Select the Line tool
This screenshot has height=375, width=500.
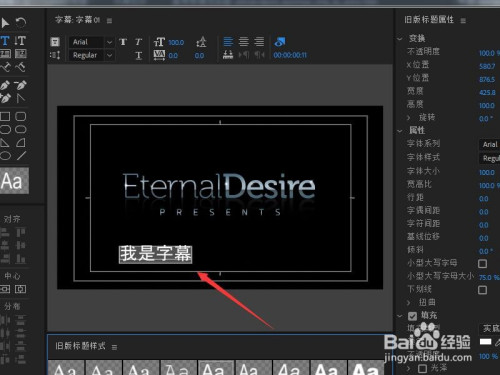click(x=21, y=156)
